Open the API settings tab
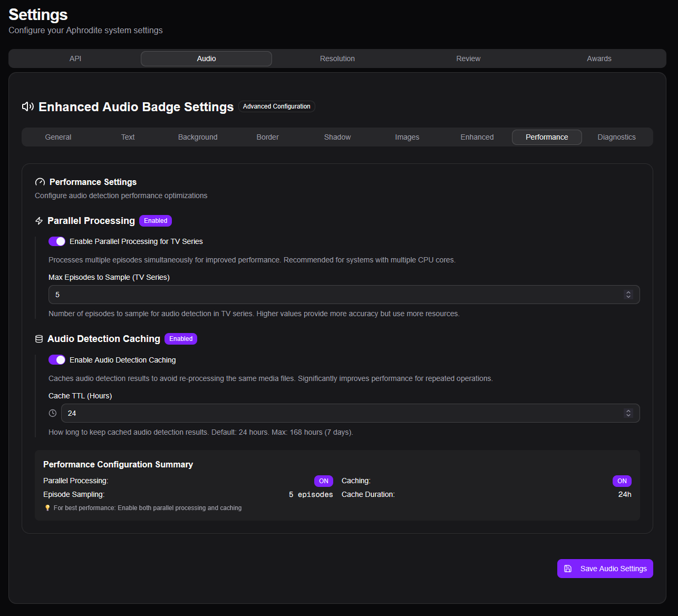Screen dimensions: 678x616 pos(75,58)
